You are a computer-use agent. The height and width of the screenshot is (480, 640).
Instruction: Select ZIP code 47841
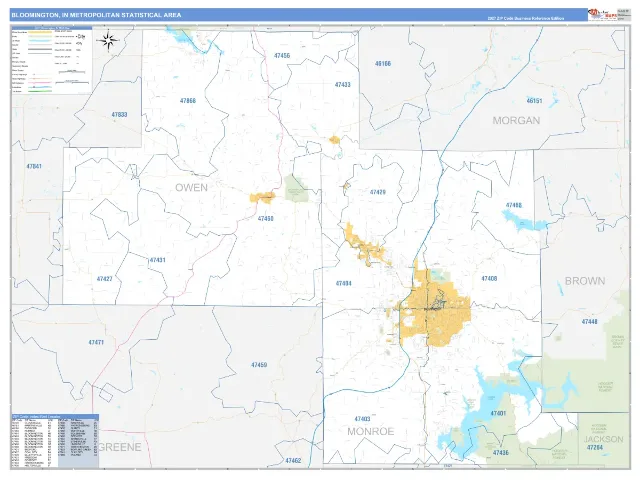[34, 166]
